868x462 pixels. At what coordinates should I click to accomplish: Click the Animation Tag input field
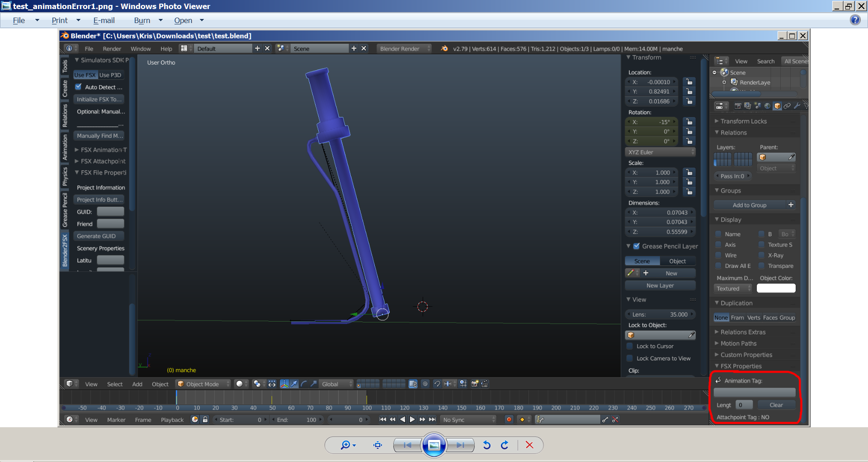pos(755,392)
